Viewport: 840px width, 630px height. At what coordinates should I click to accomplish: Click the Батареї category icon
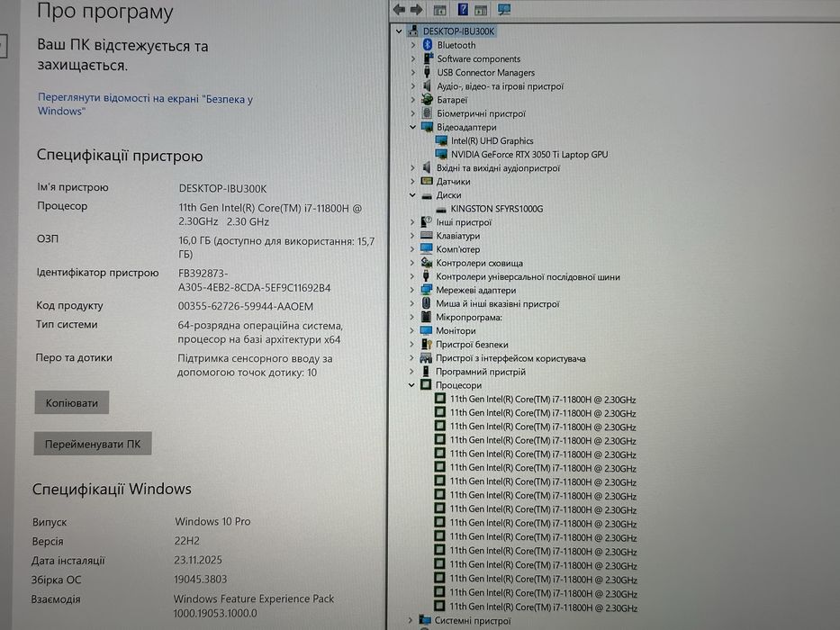427,99
